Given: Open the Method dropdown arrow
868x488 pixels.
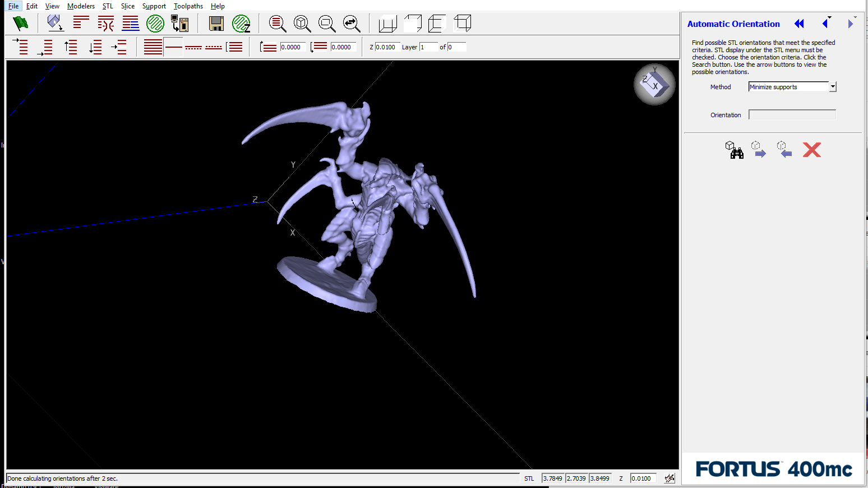Looking at the screenshot, I should point(833,87).
